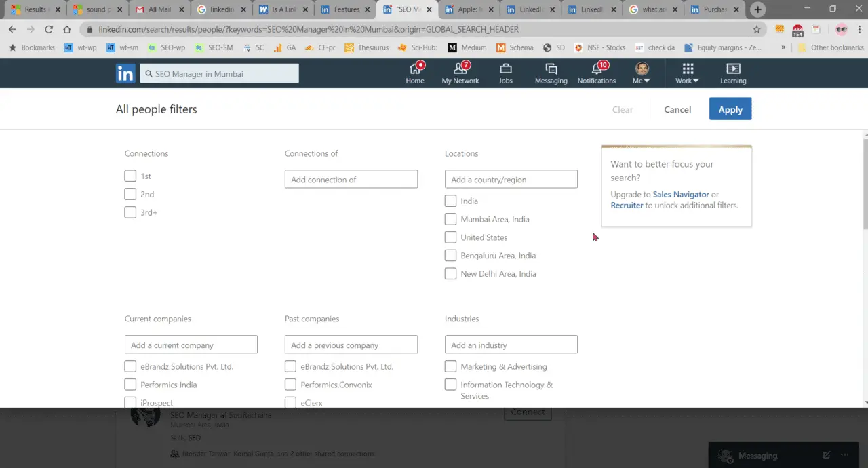Viewport: 868px width, 468px height.
Task: Switch to the All Mail Gmail tab
Action: tap(159, 9)
